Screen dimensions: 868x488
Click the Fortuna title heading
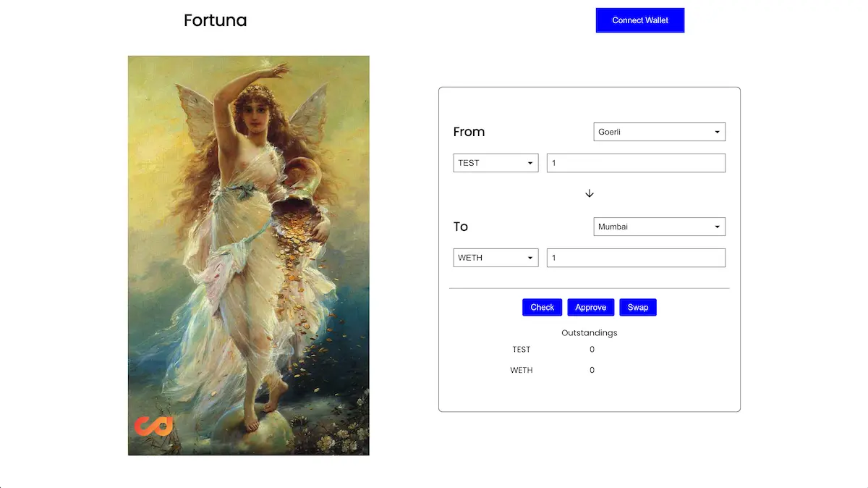pos(215,20)
